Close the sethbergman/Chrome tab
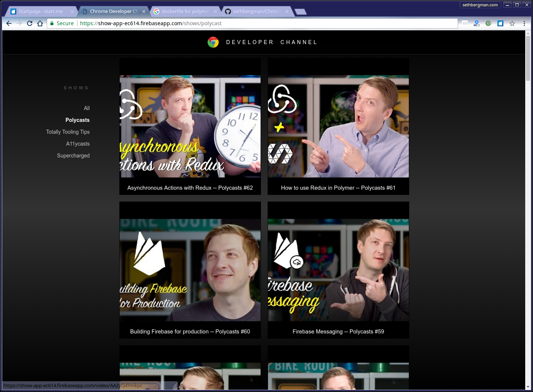 (x=287, y=11)
